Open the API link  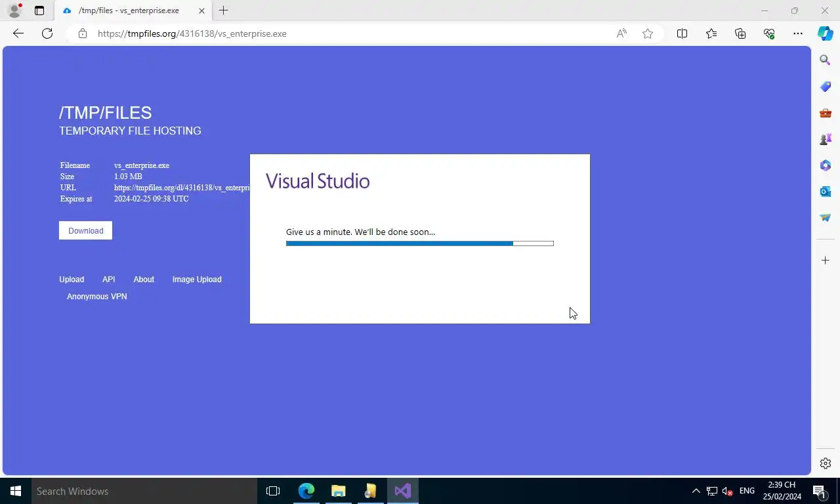(x=108, y=280)
